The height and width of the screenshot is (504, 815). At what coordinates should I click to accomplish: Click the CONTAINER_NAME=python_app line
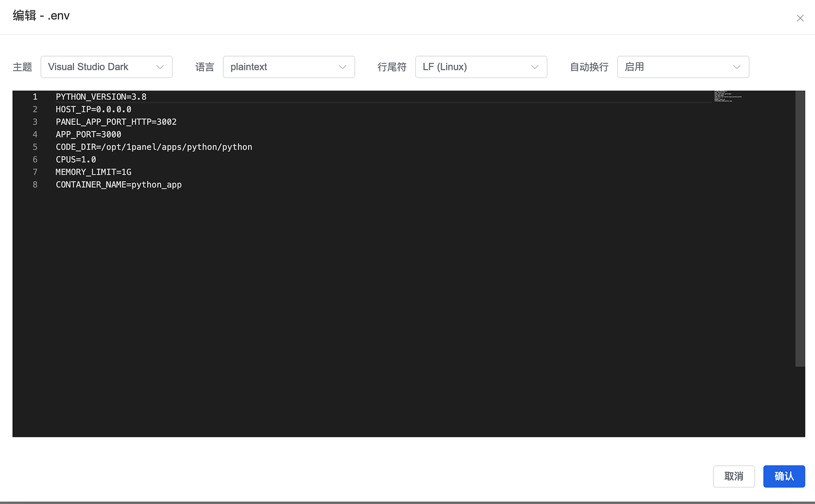[118, 184]
